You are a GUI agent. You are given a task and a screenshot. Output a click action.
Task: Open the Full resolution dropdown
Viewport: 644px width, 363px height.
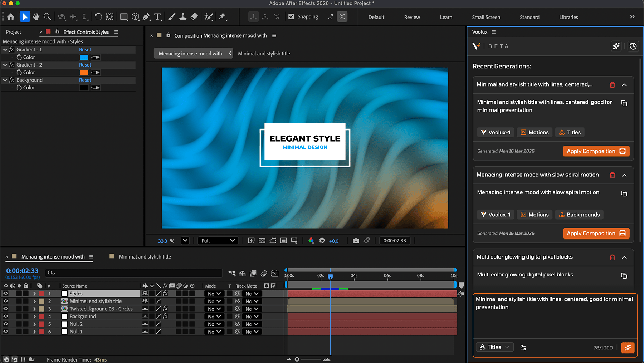click(218, 241)
